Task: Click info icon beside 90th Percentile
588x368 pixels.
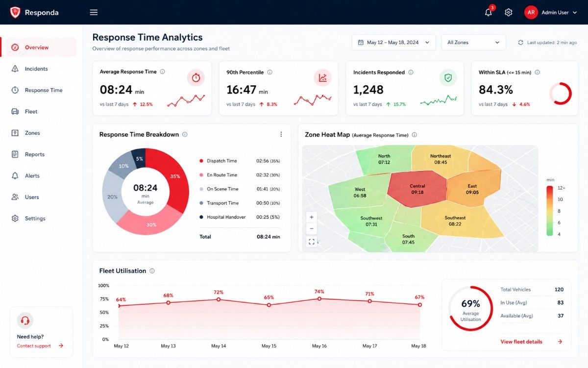Action: click(270, 72)
